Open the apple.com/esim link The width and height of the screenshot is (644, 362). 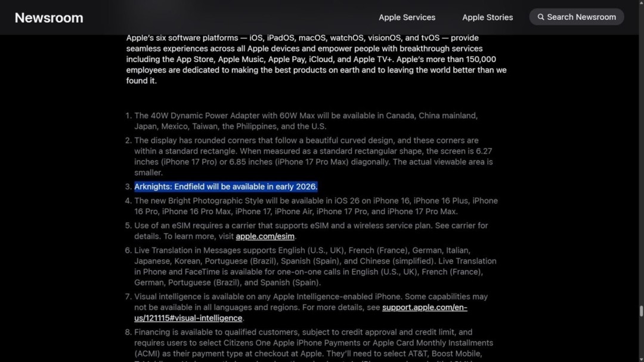tap(265, 236)
